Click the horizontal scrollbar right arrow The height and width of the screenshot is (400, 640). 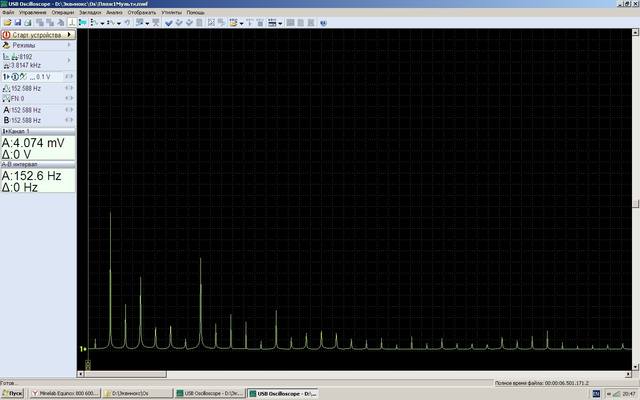pos(629,374)
